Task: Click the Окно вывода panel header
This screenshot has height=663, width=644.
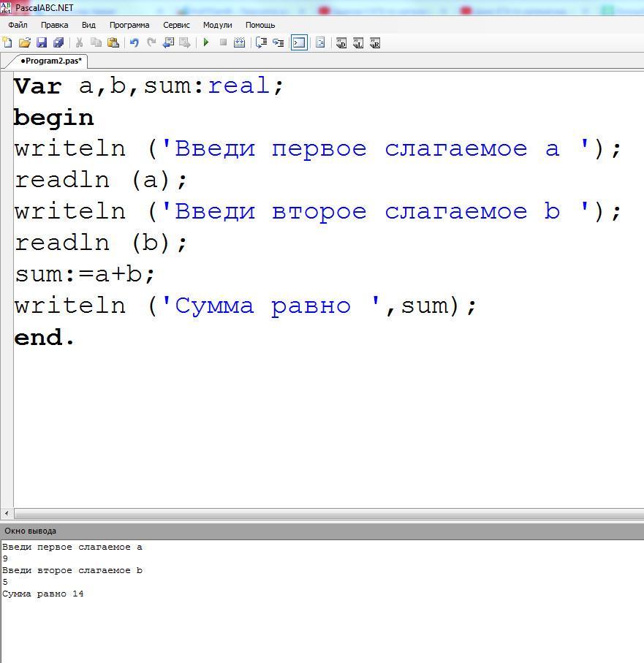Action: (30, 531)
